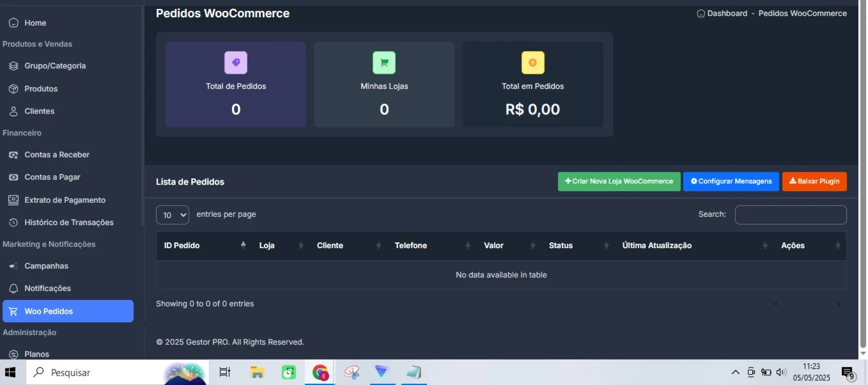
Task: Sort table by Valor column
Action: [509, 246]
